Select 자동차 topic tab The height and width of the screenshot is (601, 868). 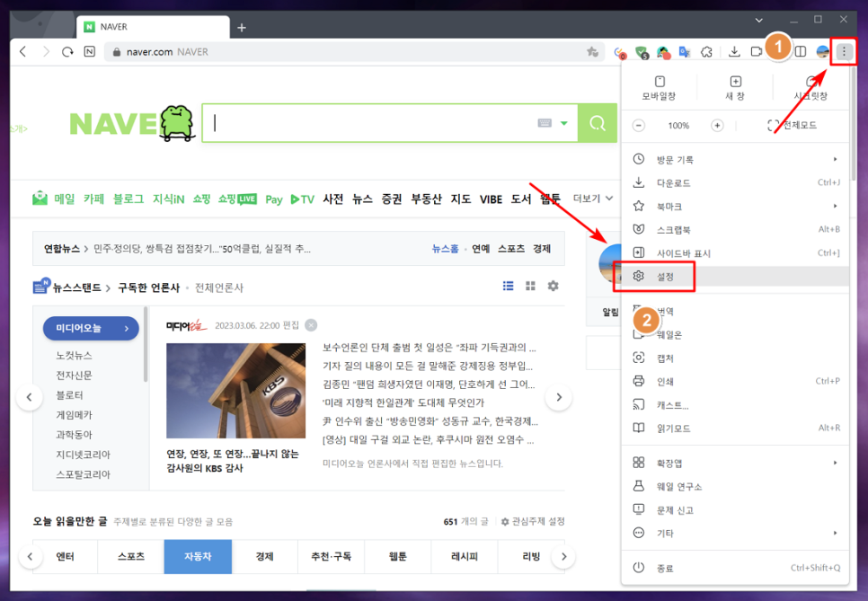coord(198,556)
